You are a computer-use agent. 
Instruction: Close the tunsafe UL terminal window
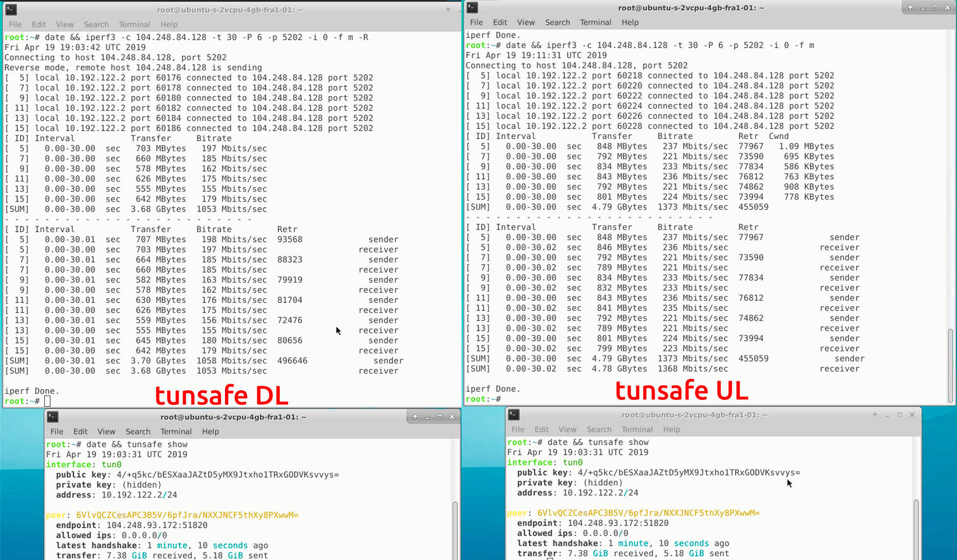[x=947, y=8]
